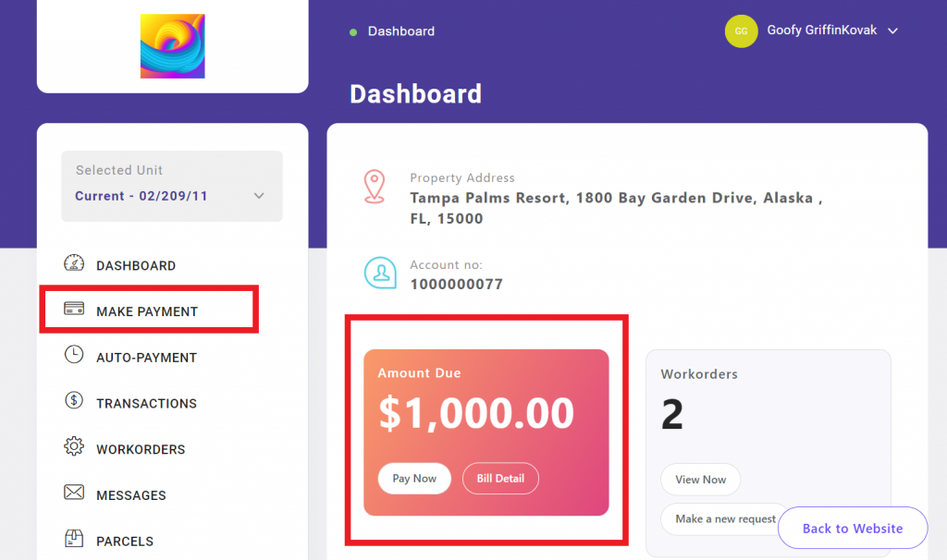Click the Auto-Payment clock icon

pyautogui.click(x=74, y=356)
